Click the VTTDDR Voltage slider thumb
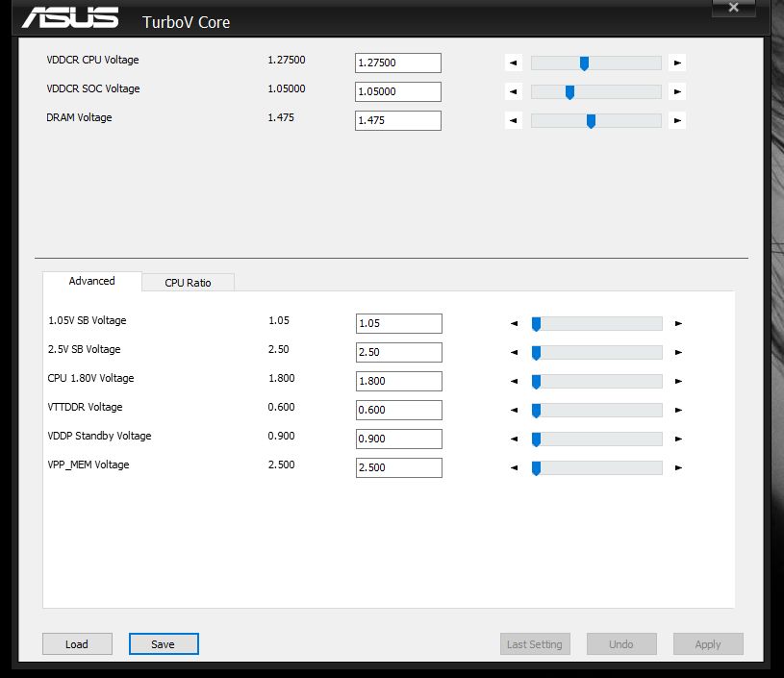784x678 pixels. [x=536, y=411]
